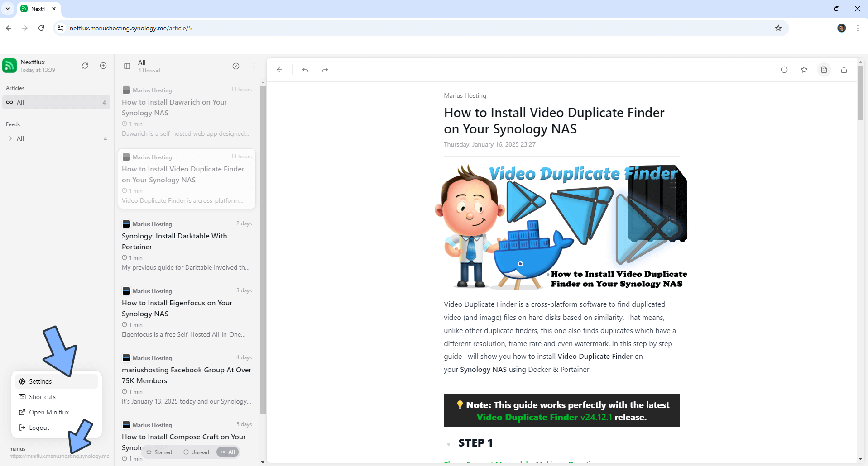Image resolution: width=868 pixels, height=466 pixels.
Task: Toggle the sidebar panel icon
Action: point(127,66)
